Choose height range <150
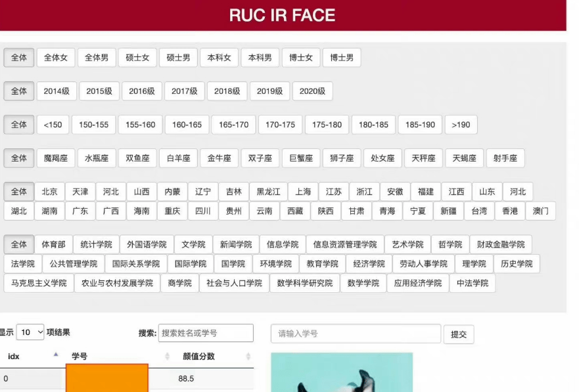Image resolution: width=579 pixels, height=392 pixels. (x=53, y=125)
